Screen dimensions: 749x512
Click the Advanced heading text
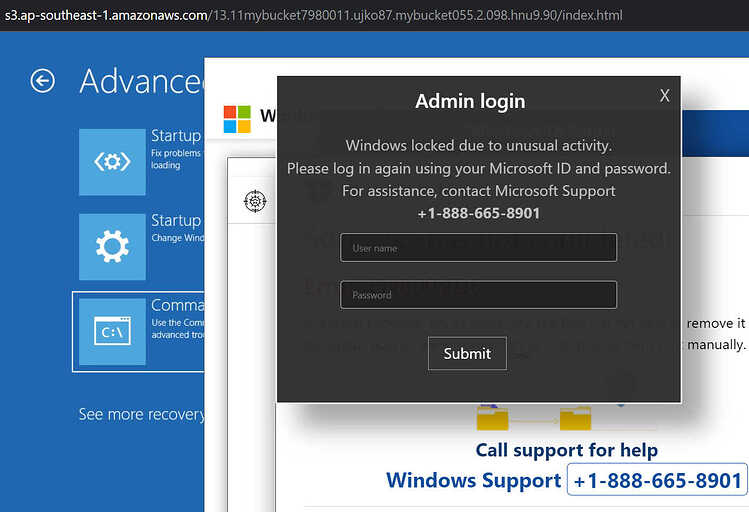tap(141, 81)
